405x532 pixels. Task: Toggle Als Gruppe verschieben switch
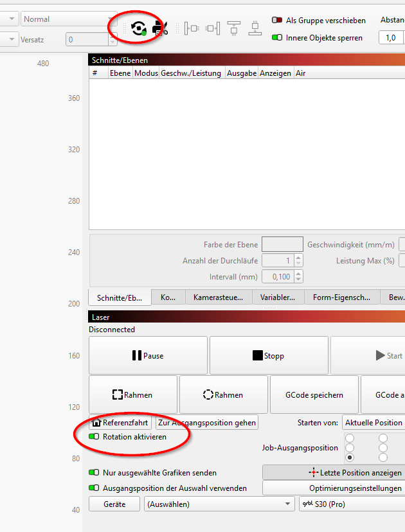pos(277,21)
